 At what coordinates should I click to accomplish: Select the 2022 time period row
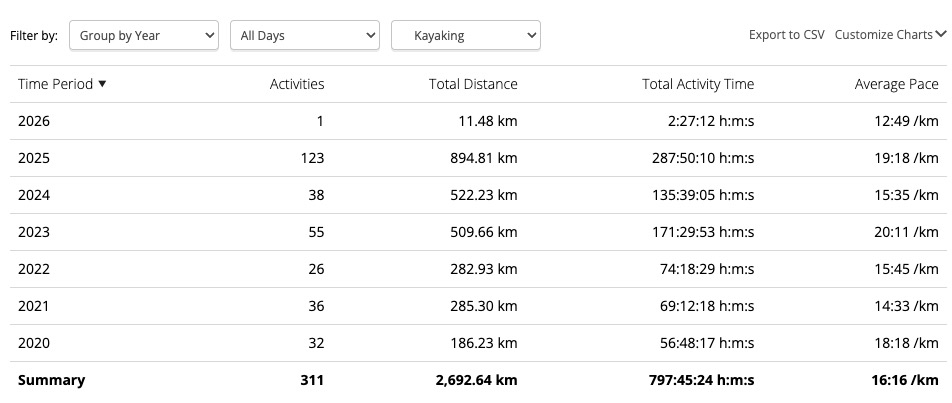(34, 269)
